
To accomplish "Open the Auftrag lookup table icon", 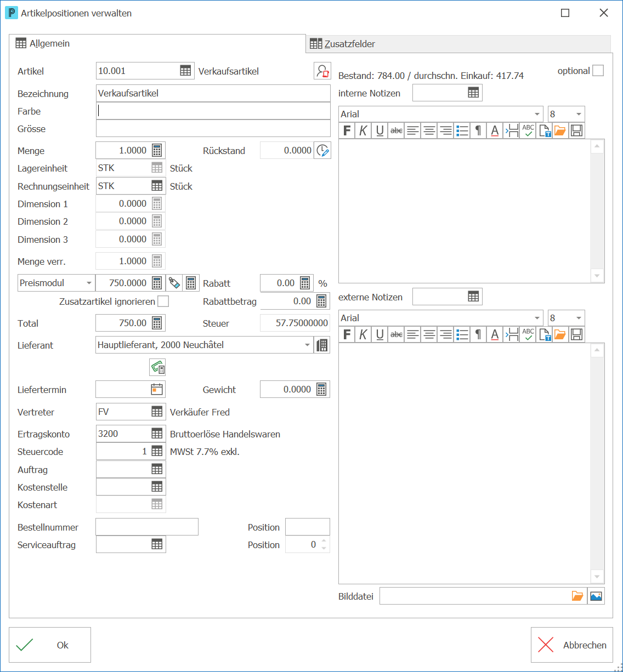I will coord(157,469).
